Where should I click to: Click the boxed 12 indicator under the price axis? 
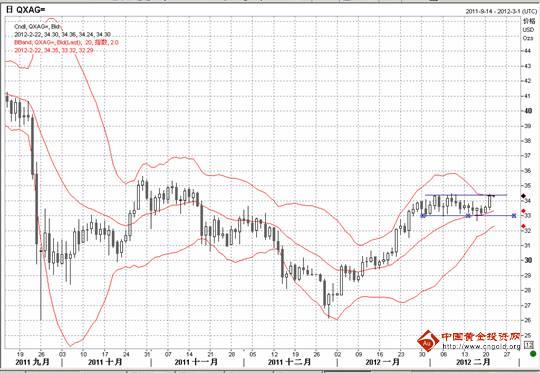(x=528, y=344)
